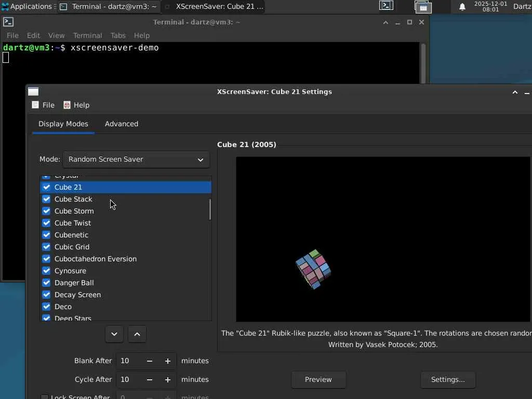Switch to Terminal task in the panel
Screen dimensions: 532x399
tap(109, 6)
